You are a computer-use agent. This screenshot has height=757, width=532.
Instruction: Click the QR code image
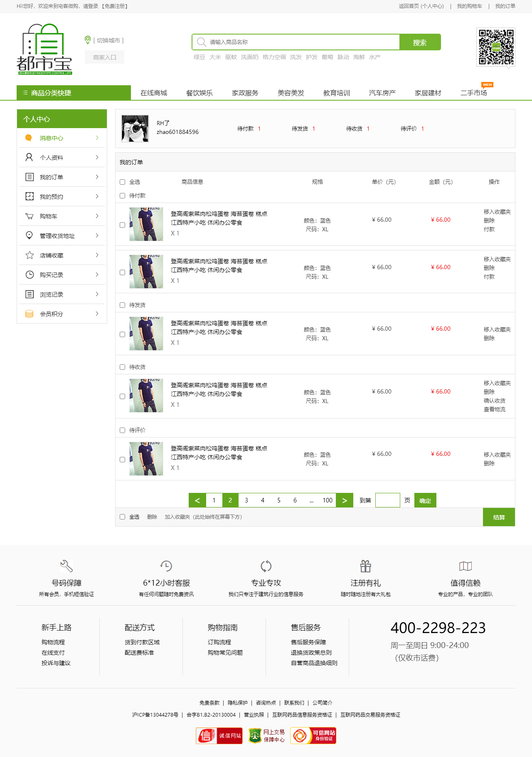coord(495,47)
